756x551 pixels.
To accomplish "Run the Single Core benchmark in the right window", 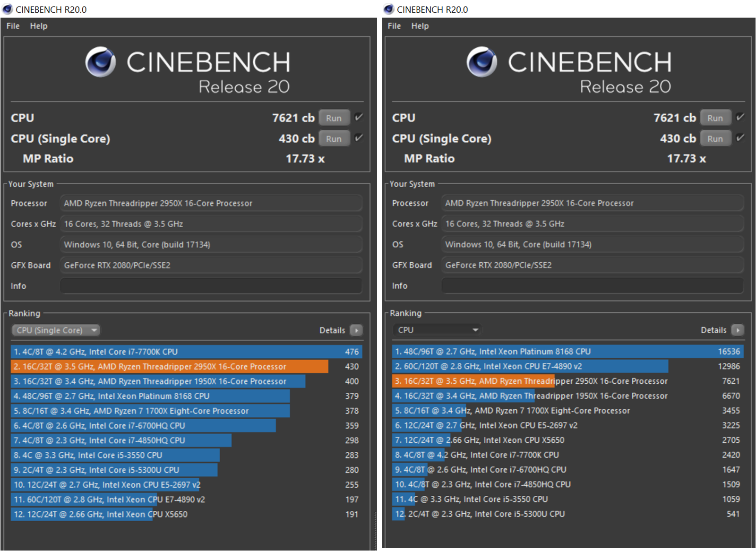I will click(715, 138).
